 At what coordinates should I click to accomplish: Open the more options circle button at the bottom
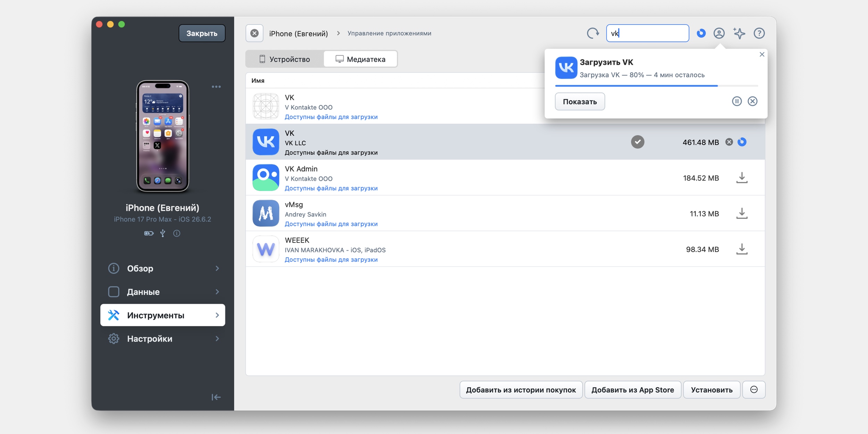click(x=754, y=390)
